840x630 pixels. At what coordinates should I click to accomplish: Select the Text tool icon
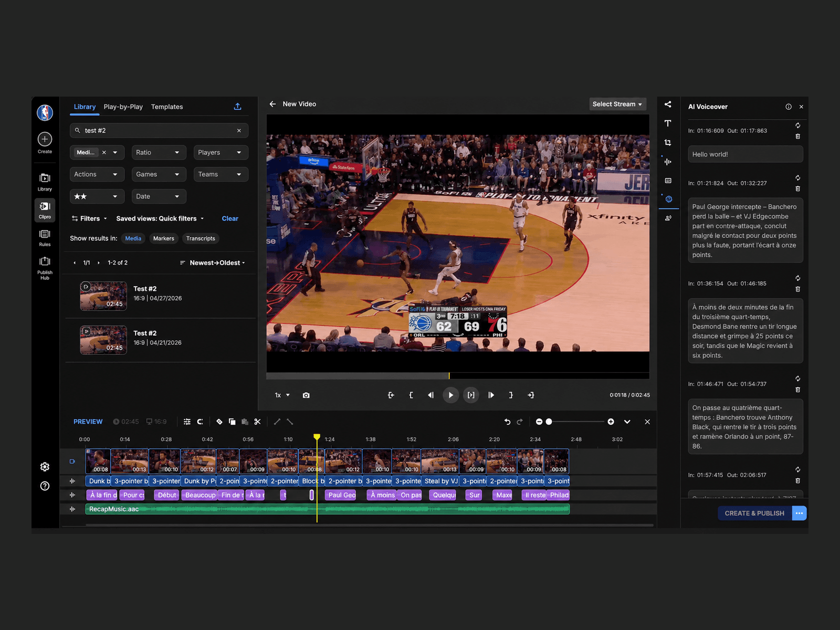point(668,123)
